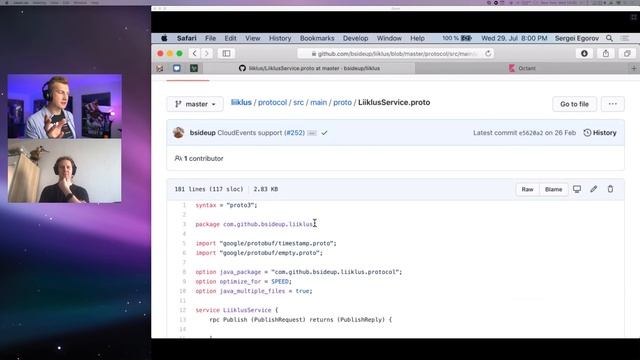The height and width of the screenshot is (360, 640).
Task: Click the github.com address bar
Action: point(395,53)
